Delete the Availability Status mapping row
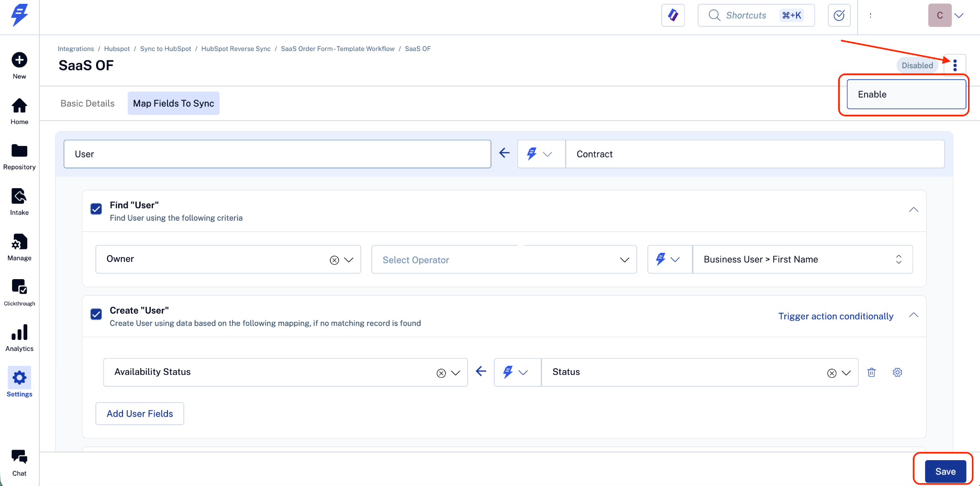 click(871, 373)
